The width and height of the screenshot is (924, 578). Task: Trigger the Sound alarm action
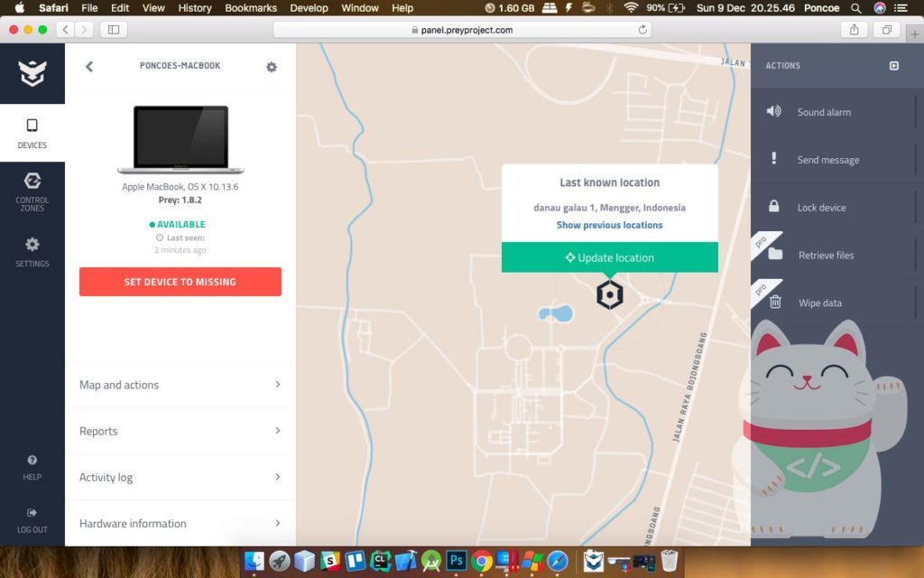(833, 112)
